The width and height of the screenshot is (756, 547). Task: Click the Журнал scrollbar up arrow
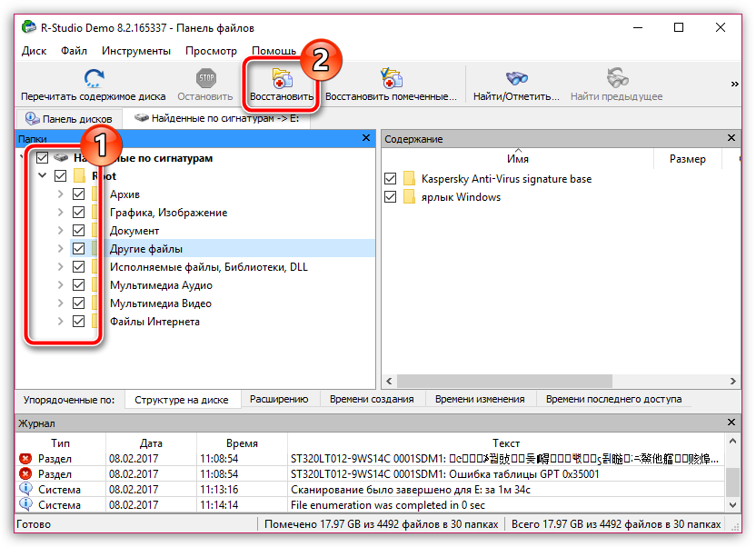click(732, 441)
